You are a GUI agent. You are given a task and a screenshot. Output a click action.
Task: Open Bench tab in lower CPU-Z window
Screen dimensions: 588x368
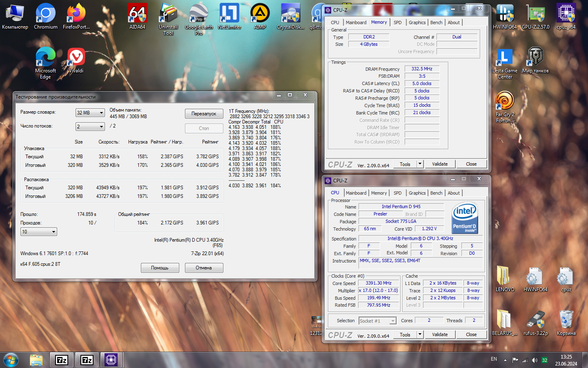click(x=436, y=193)
